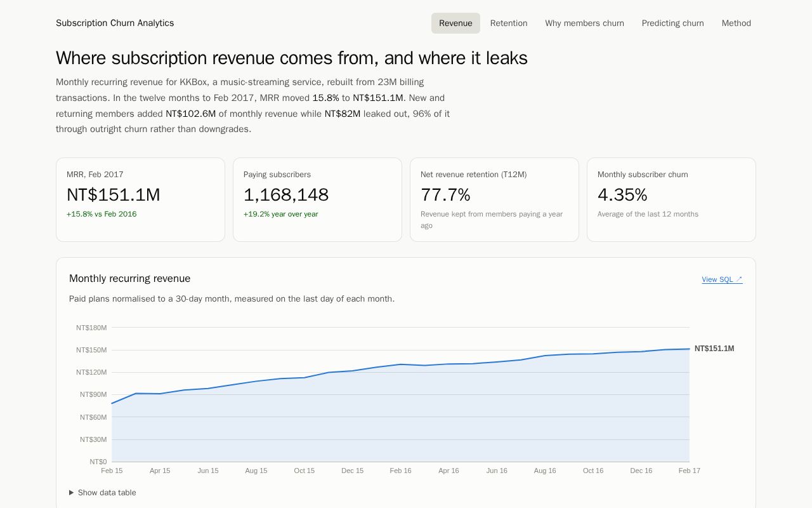The image size is (812, 508).
Task: Select the paying subscribers count 1,168,148
Action: (286, 195)
